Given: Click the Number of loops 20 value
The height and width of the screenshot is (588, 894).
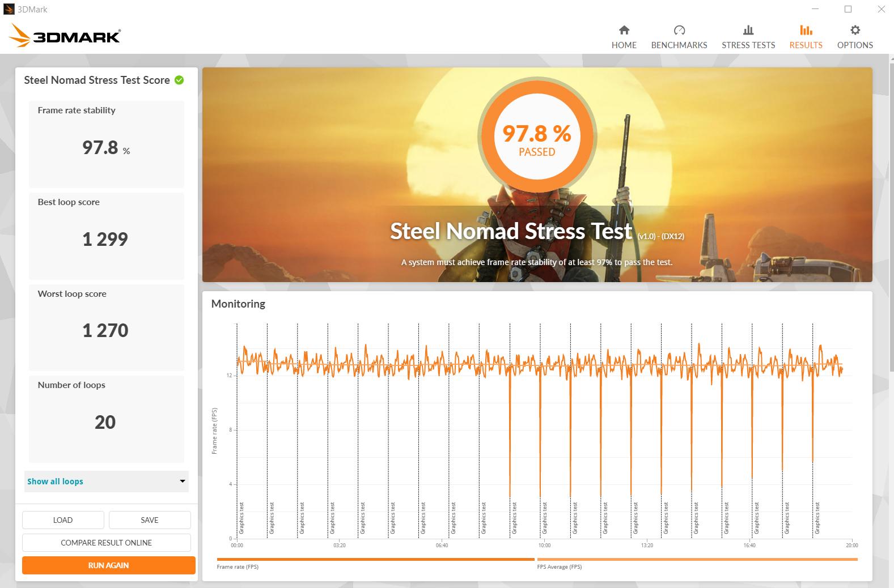Looking at the screenshot, I should [x=105, y=423].
